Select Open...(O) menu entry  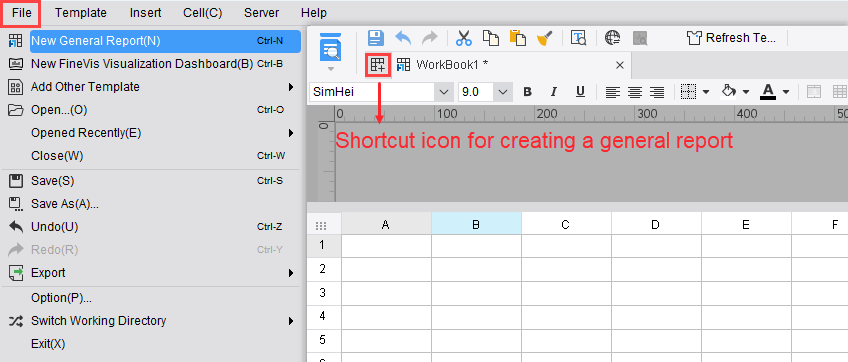point(151,110)
